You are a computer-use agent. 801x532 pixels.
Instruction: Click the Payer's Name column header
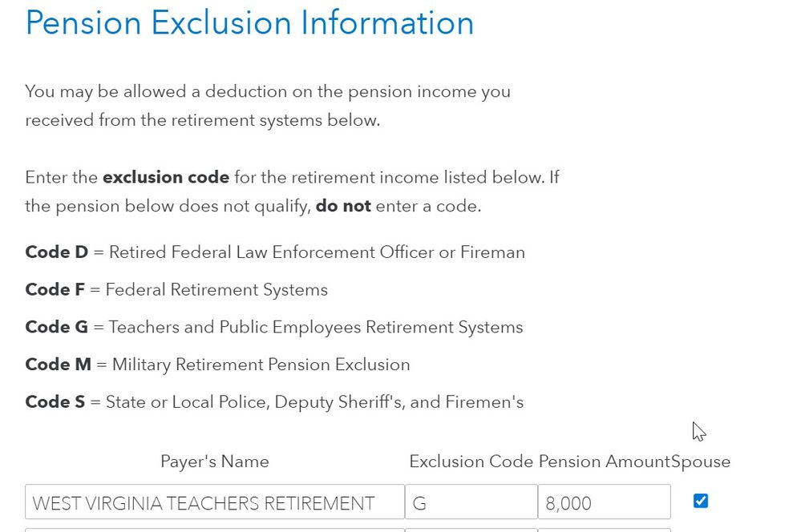tap(214, 461)
